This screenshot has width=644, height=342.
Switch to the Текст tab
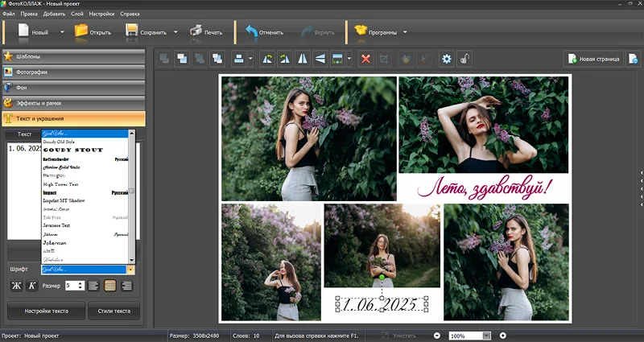(24, 134)
